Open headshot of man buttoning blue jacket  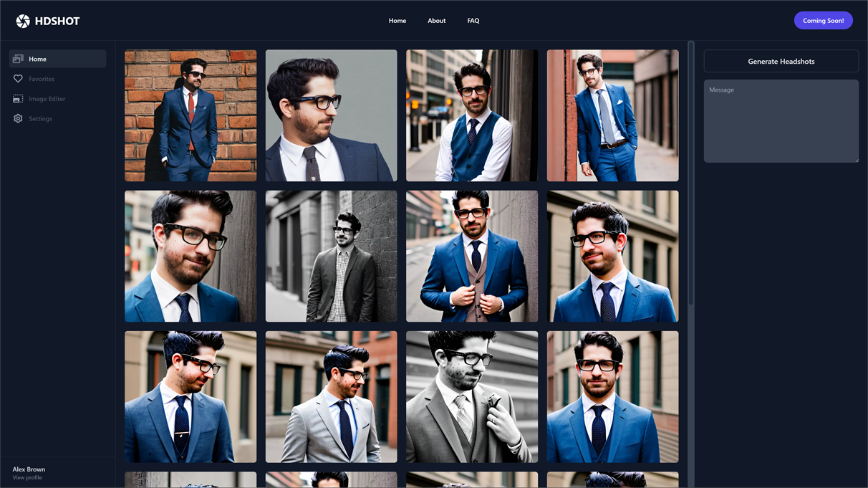tap(472, 256)
